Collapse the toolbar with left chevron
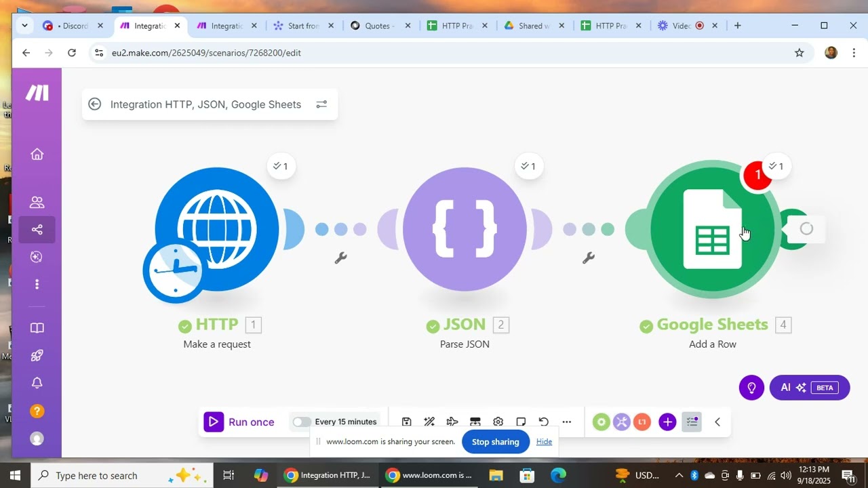868x488 pixels. [717, 422]
